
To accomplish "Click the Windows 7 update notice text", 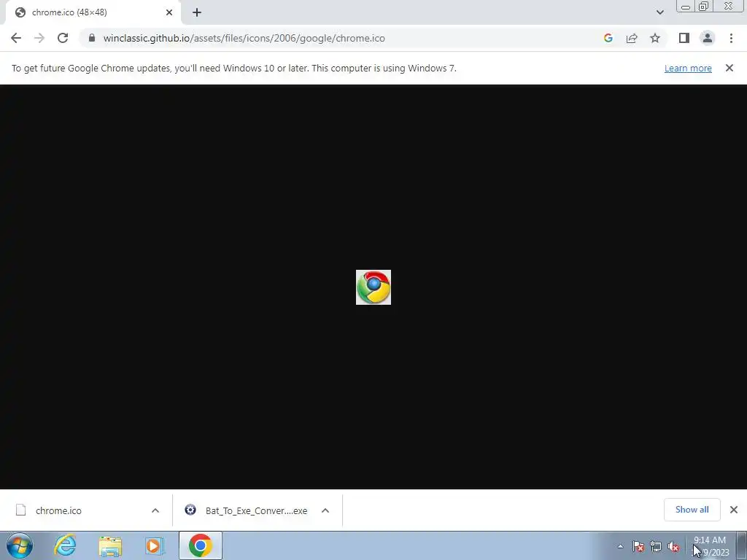I will point(234,68).
